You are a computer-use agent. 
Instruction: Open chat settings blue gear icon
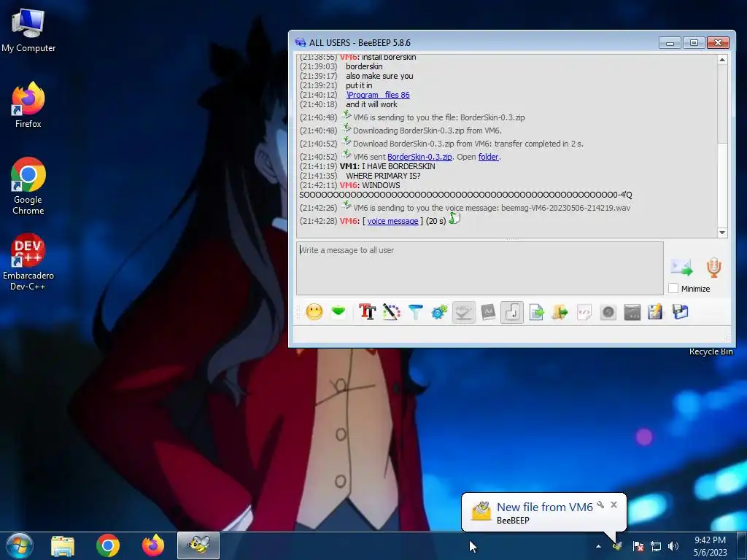439,312
